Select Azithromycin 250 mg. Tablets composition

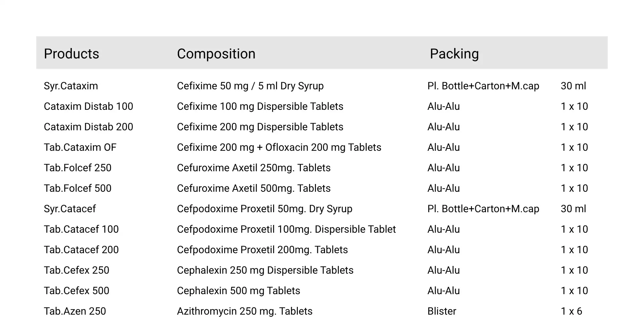(245, 311)
